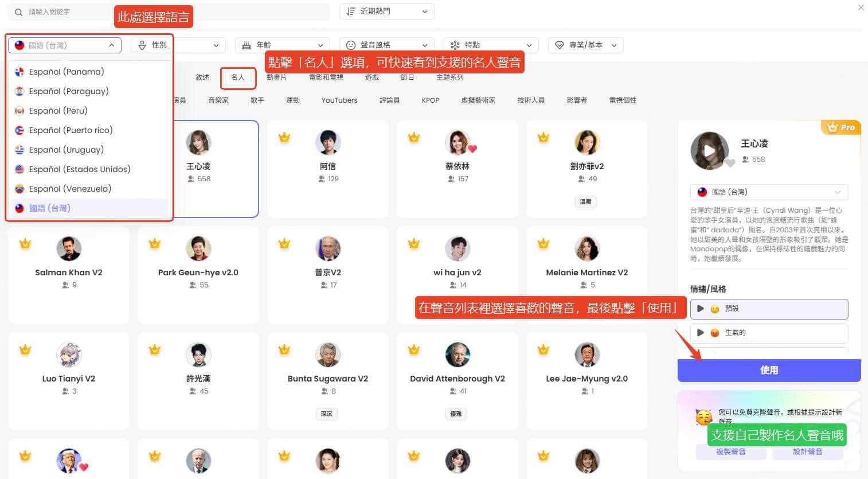The image size is (868, 479).
Task: Select the Luo Tianyi V2 avatar
Action: coord(69,355)
